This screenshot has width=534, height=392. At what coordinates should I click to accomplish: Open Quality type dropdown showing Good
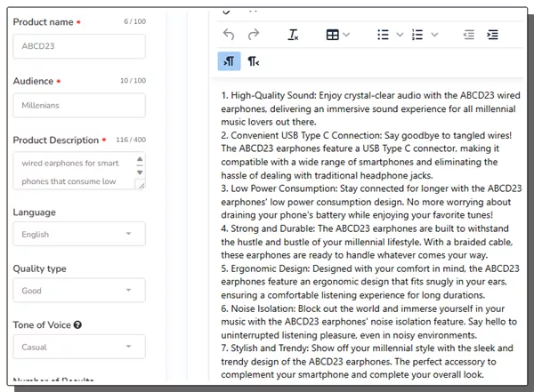click(79, 291)
